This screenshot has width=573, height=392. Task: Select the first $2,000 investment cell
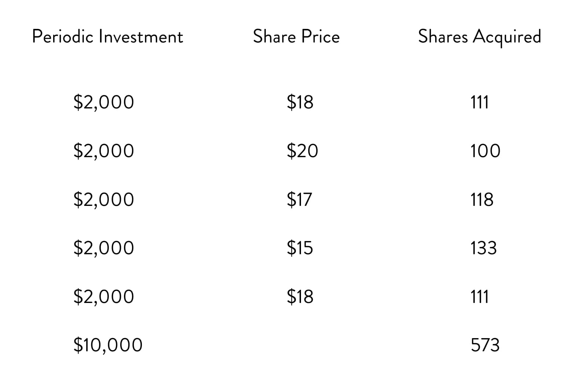[x=104, y=102]
